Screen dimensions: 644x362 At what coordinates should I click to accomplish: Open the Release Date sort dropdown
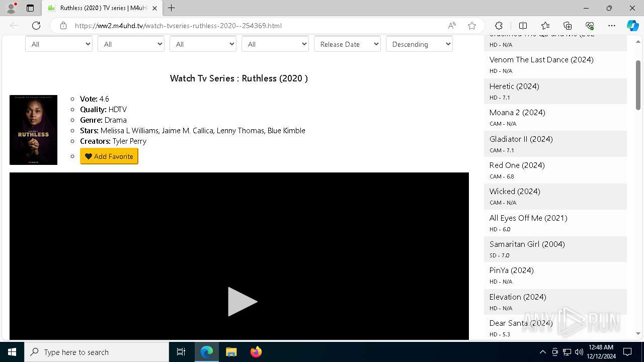[x=347, y=44]
